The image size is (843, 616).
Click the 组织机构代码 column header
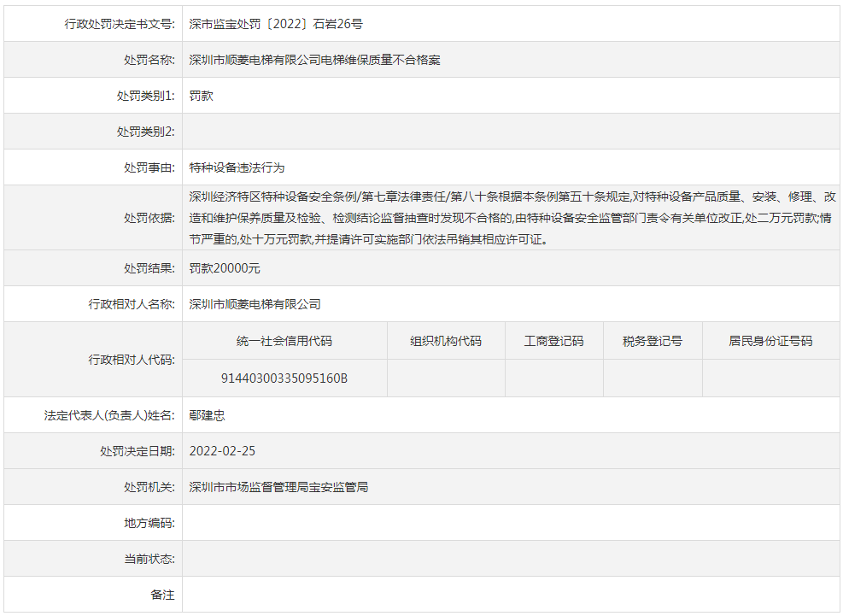click(446, 341)
